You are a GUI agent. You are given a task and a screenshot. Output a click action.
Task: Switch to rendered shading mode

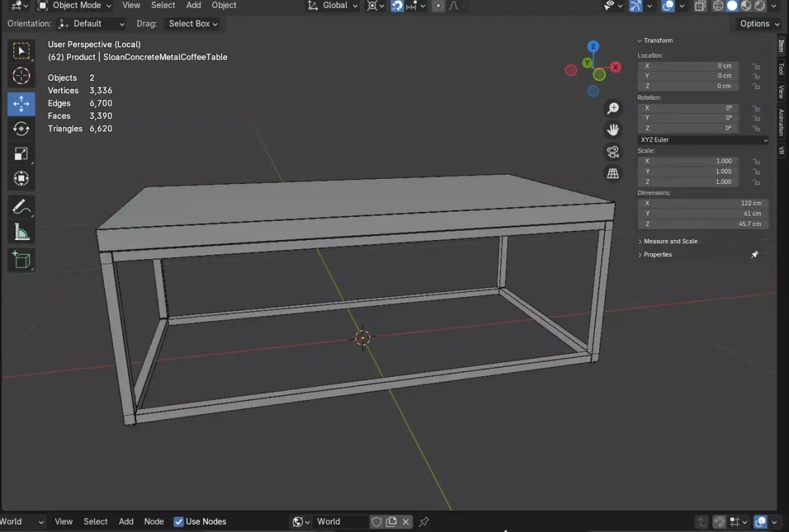click(760, 5)
